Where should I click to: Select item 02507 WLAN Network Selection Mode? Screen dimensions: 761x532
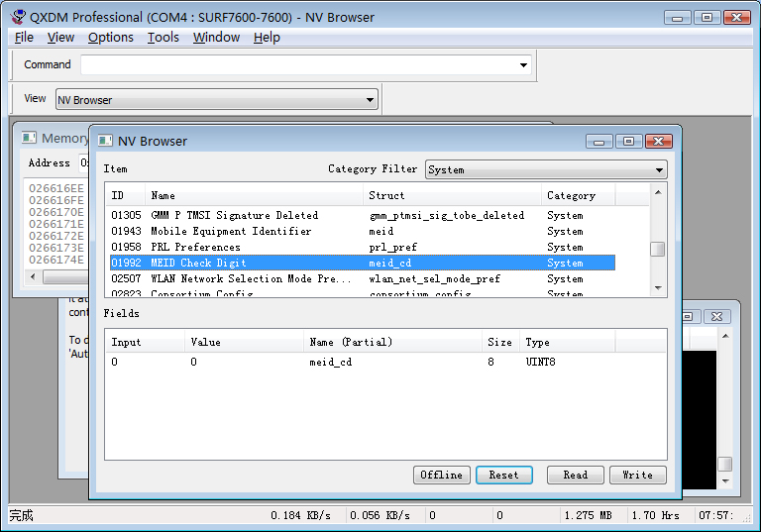[363, 278]
